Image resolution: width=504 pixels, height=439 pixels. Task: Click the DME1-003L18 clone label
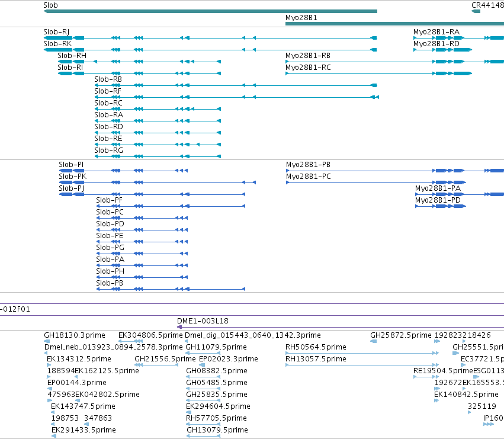(203, 321)
